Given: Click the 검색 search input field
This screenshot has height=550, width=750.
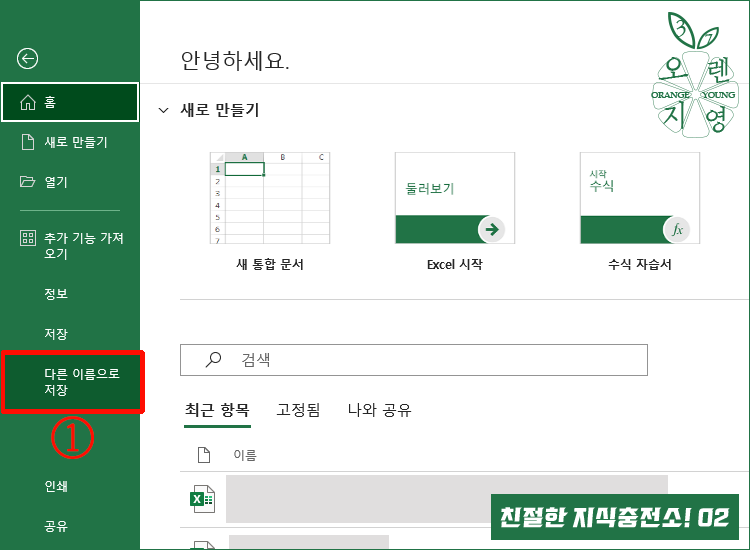Looking at the screenshot, I should [x=414, y=360].
